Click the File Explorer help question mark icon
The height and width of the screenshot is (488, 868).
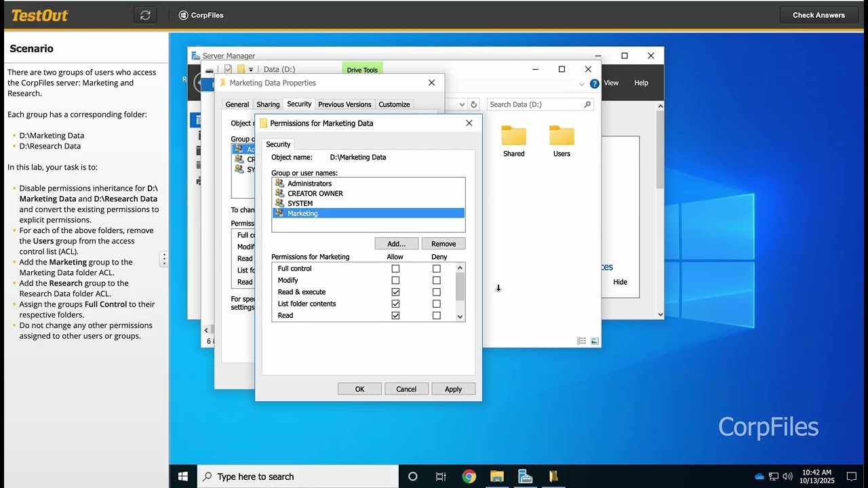click(595, 83)
